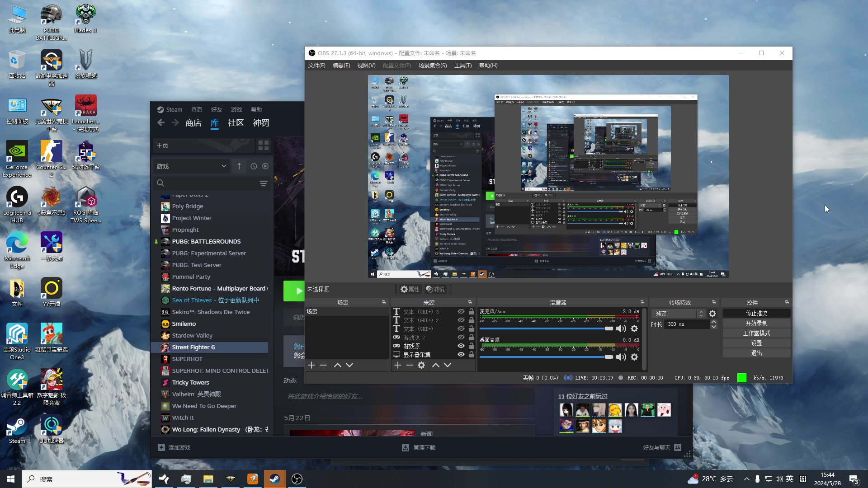
Task: Open the 编辑(E) menu in OBS
Action: 341,66
